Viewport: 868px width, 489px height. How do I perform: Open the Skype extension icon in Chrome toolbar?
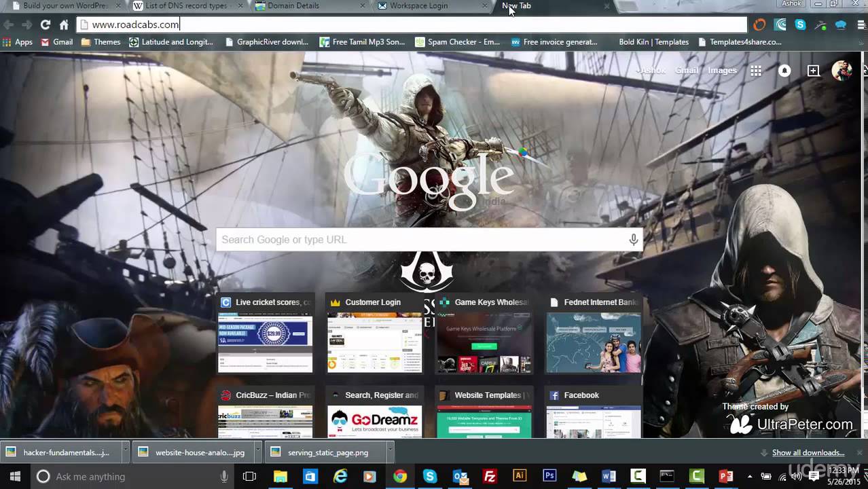click(801, 25)
